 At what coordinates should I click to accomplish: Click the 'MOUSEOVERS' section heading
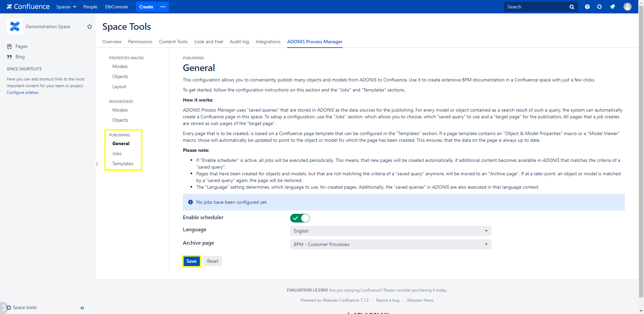[121, 102]
